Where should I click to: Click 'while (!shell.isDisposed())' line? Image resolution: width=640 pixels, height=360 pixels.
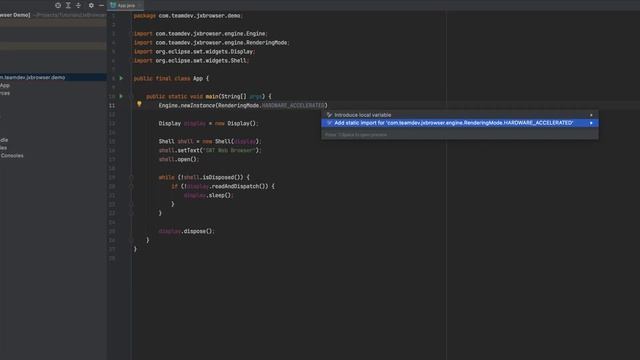[x=204, y=177]
